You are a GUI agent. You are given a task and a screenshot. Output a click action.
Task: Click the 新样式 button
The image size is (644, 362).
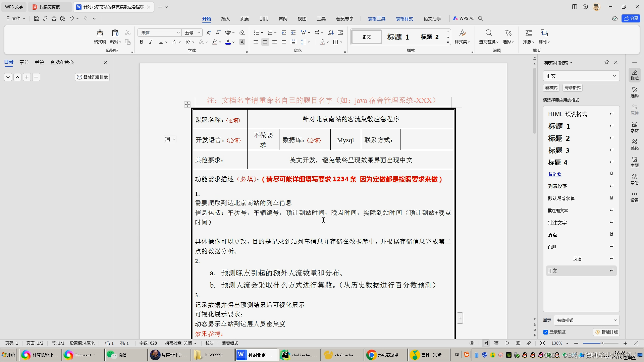551,88
